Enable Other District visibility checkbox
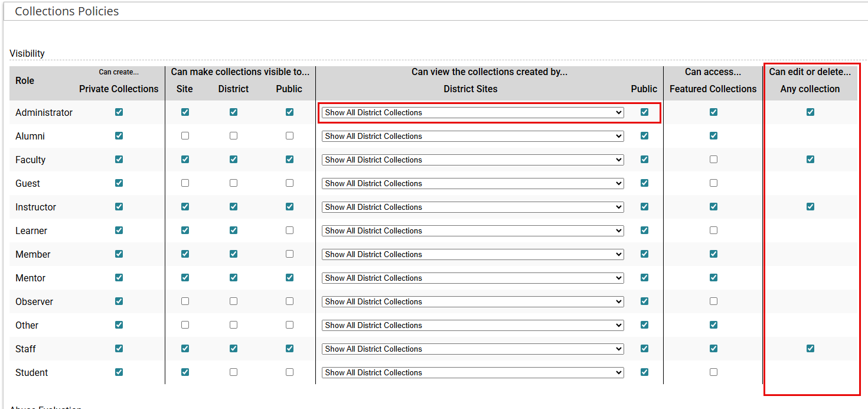Screen dimensions: 868x409 (x=234, y=325)
